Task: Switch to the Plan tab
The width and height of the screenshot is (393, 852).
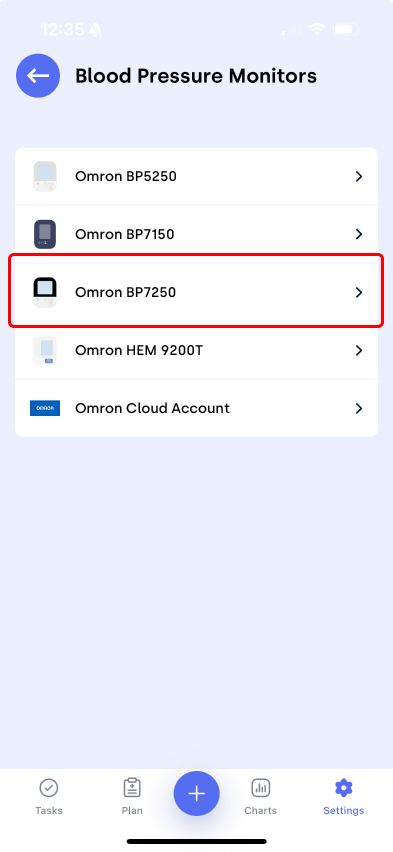Action: point(132,797)
